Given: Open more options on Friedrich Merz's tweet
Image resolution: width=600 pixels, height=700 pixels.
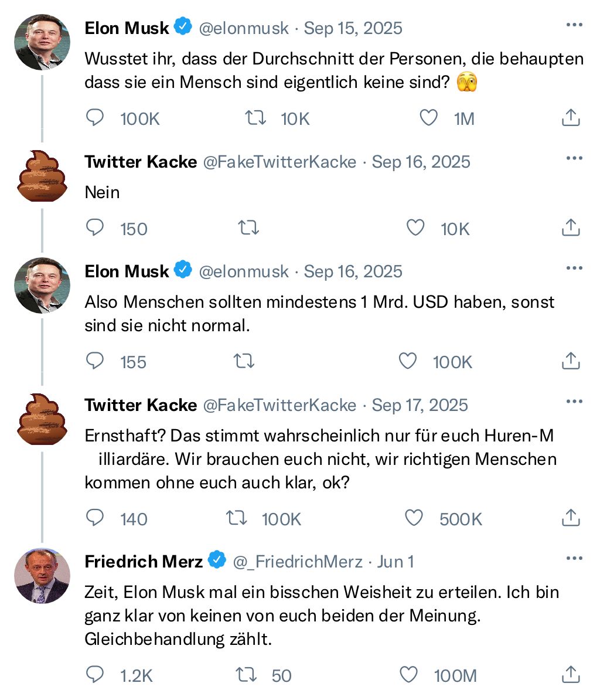Looking at the screenshot, I should click(574, 558).
